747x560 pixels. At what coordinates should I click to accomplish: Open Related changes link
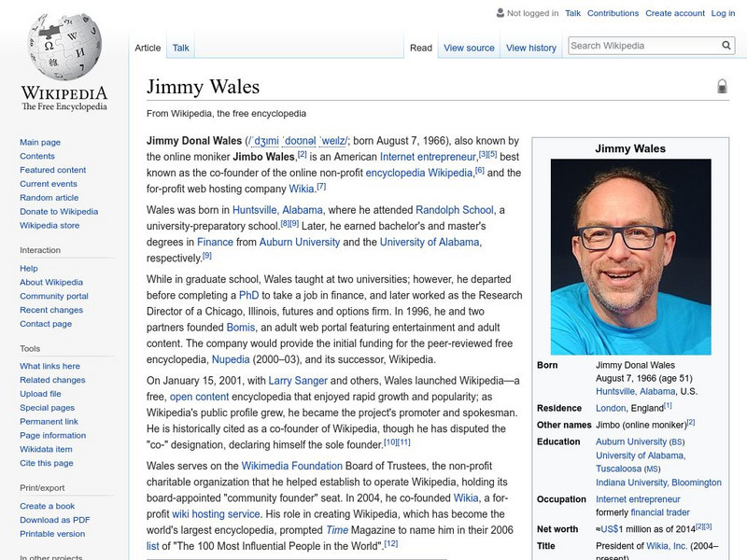pyautogui.click(x=52, y=380)
